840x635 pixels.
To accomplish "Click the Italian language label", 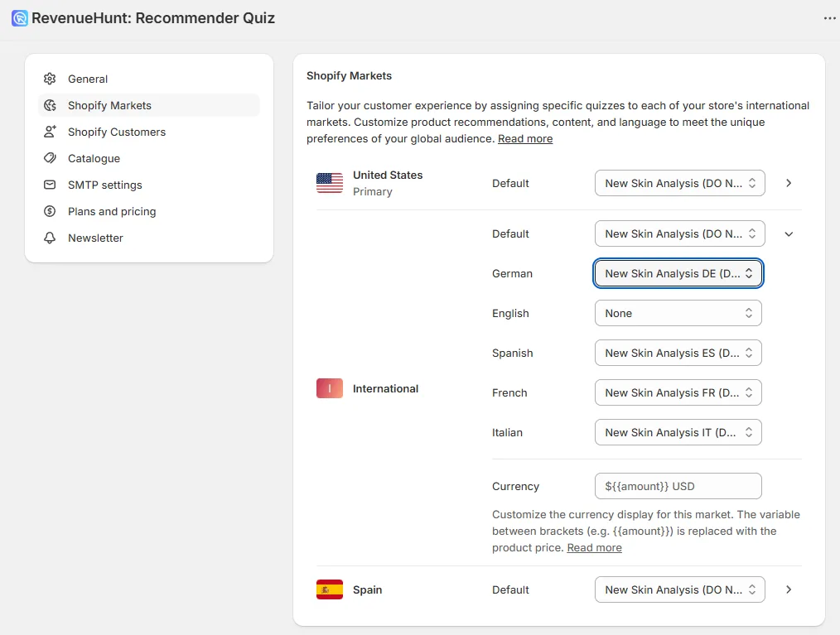I will (507, 432).
